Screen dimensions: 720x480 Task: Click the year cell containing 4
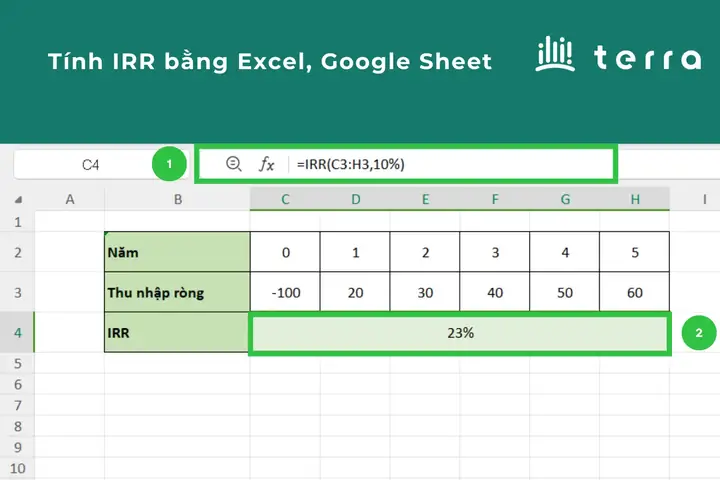(x=565, y=252)
